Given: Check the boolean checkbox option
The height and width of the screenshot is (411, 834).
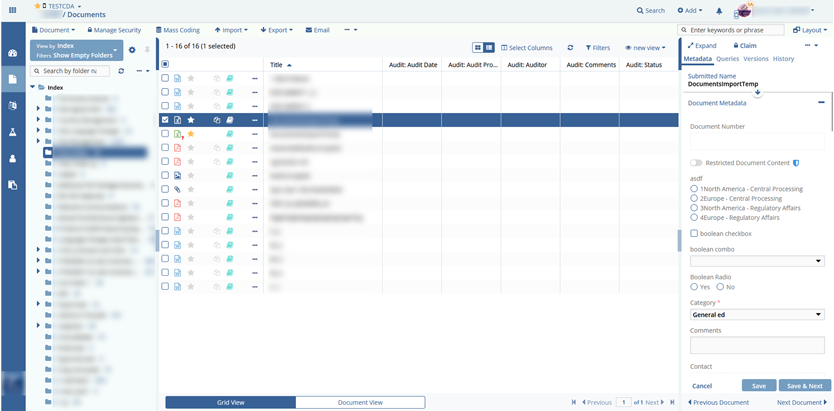Looking at the screenshot, I should [x=694, y=233].
